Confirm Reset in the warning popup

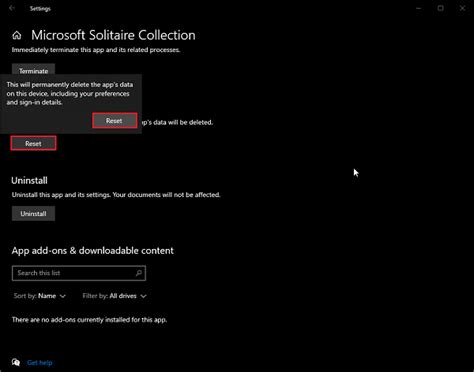click(x=115, y=120)
